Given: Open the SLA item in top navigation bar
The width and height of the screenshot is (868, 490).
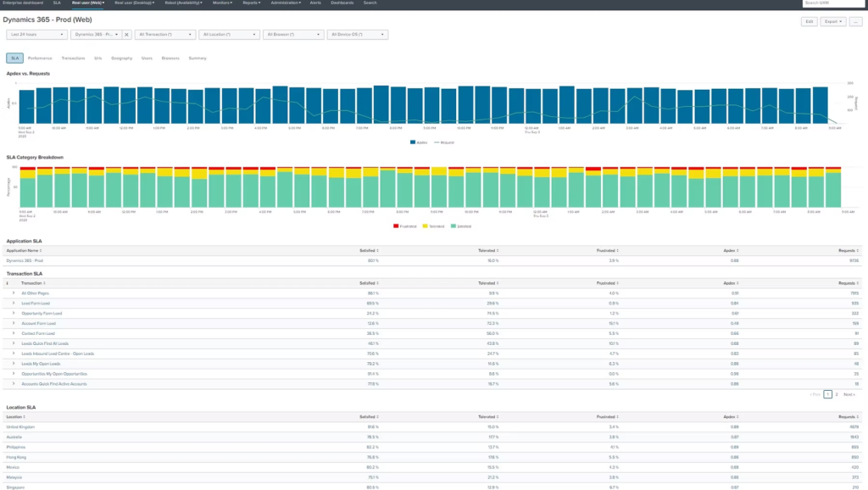Looking at the screenshot, I should pyautogui.click(x=57, y=3).
